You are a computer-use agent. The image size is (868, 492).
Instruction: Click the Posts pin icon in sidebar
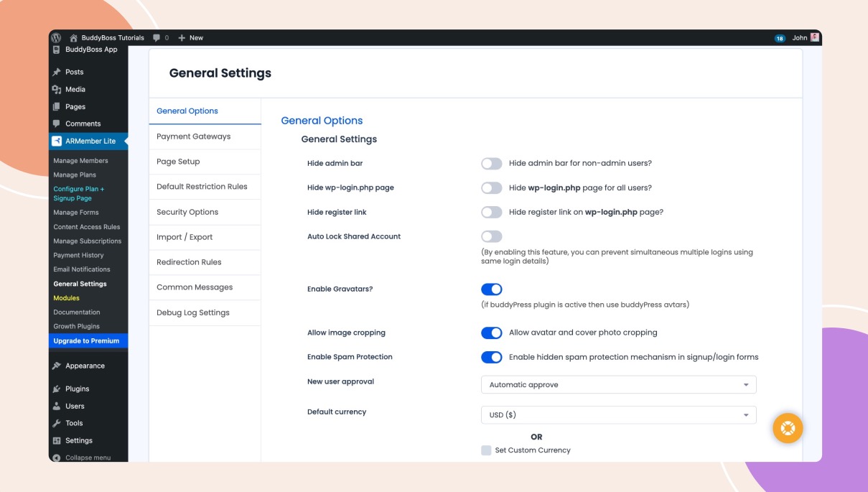pos(57,72)
